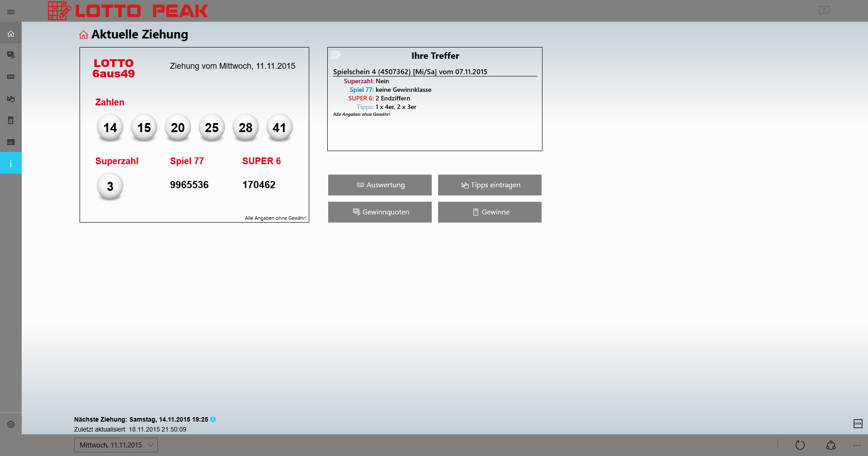The image size is (868, 456).
Task: Click the Gewinne button
Action: click(490, 212)
